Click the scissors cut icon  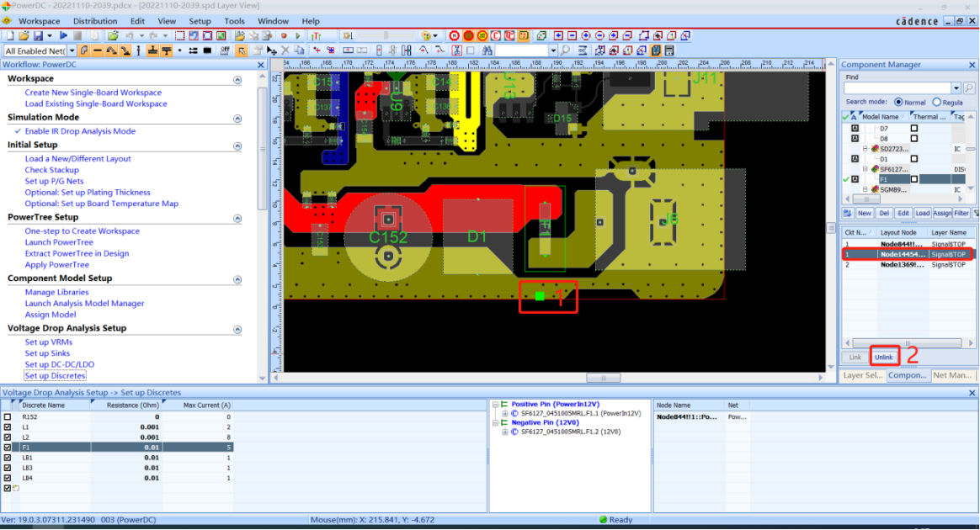tap(457, 50)
